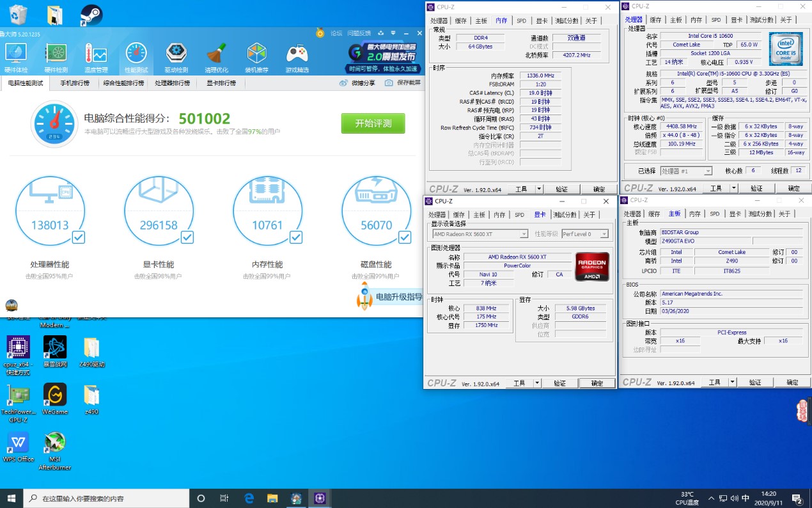Toggle the 显卡性能 score checkbox
The height and width of the screenshot is (508, 812).
pyautogui.click(x=187, y=237)
